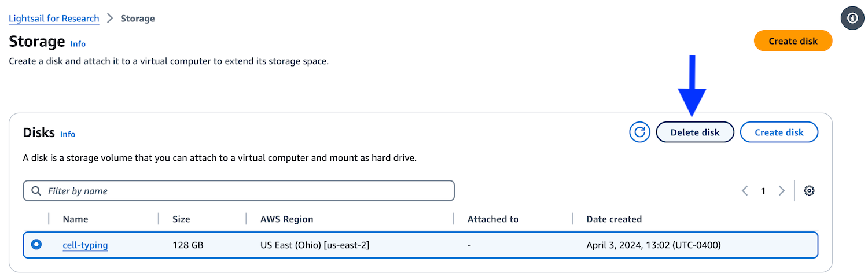Open the cell-typing disk link
Screen dimensions: 868x280
tap(85, 245)
